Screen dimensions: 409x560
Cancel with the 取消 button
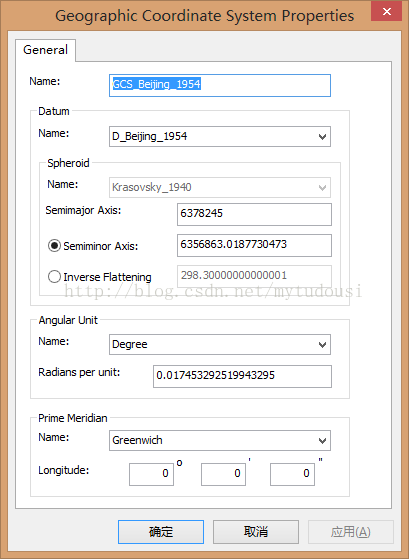pyautogui.click(x=256, y=532)
